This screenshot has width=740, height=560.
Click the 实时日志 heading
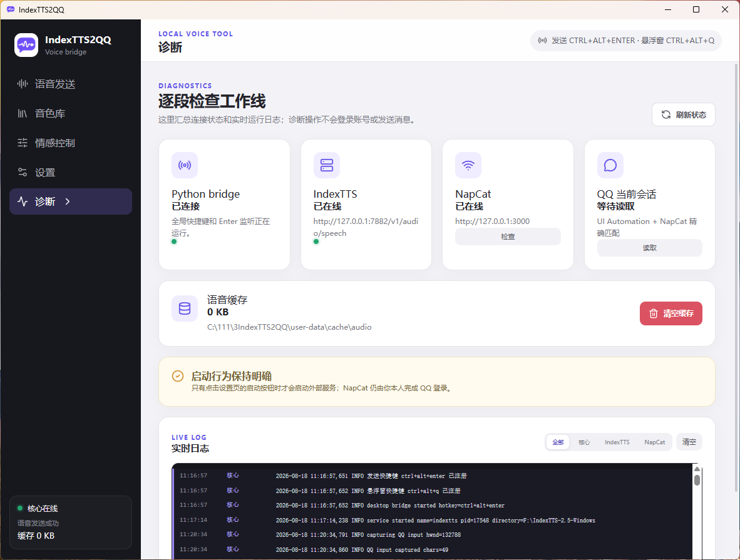(x=190, y=448)
